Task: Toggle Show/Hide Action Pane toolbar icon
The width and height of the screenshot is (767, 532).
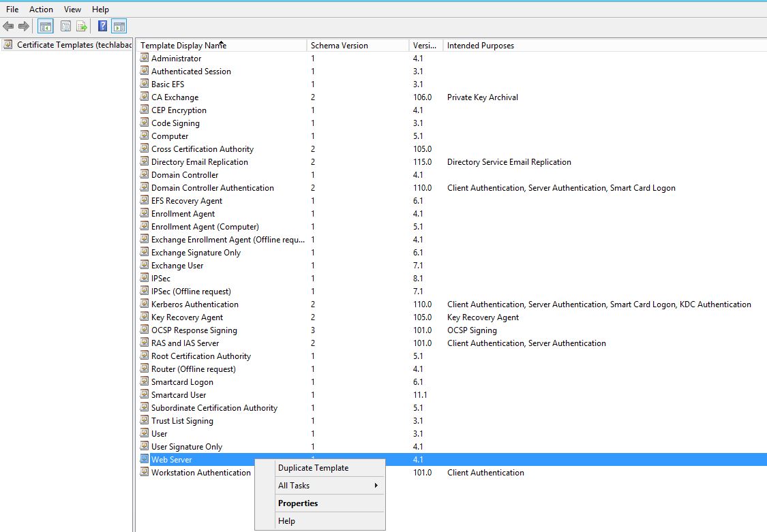Action: click(x=119, y=27)
